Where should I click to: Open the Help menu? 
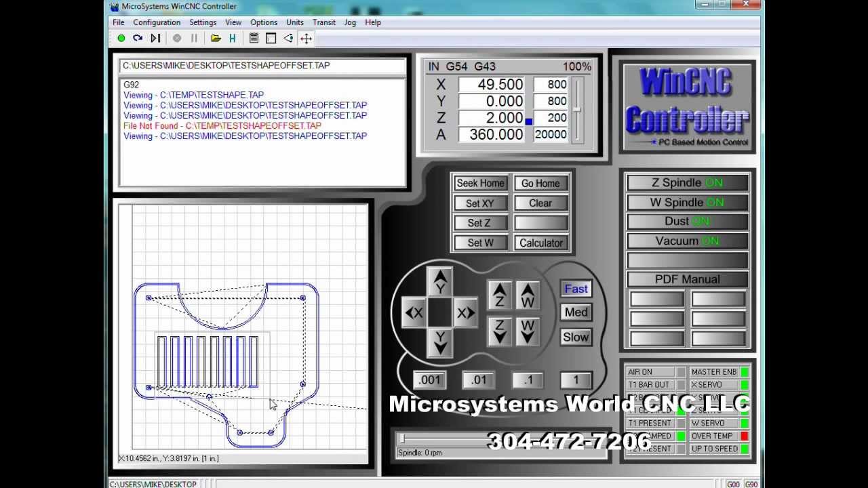[373, 22]
